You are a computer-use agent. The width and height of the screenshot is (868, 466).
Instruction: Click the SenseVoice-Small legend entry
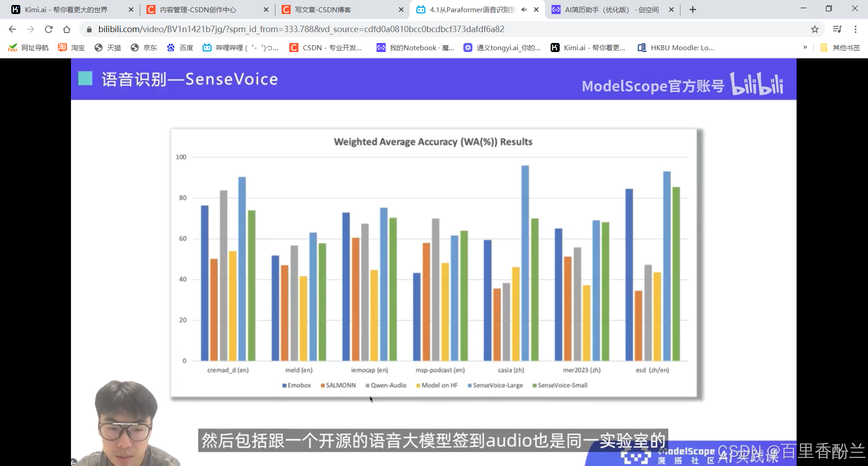(560, 385)
